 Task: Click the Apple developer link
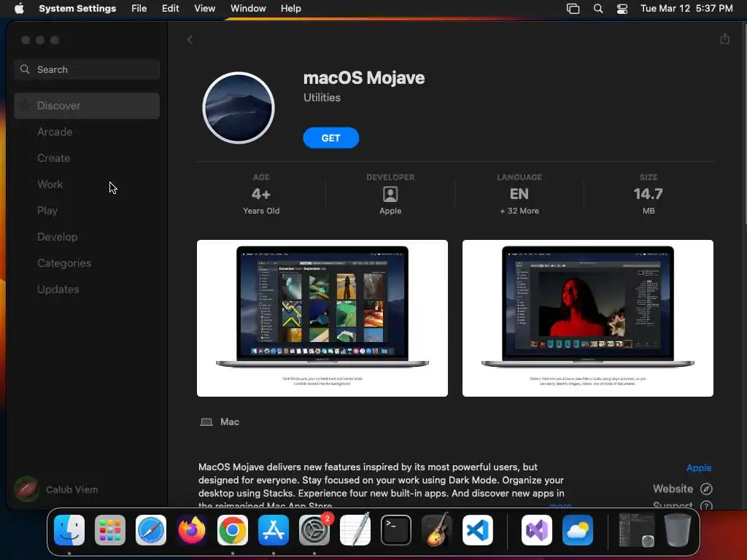point(698,467)
